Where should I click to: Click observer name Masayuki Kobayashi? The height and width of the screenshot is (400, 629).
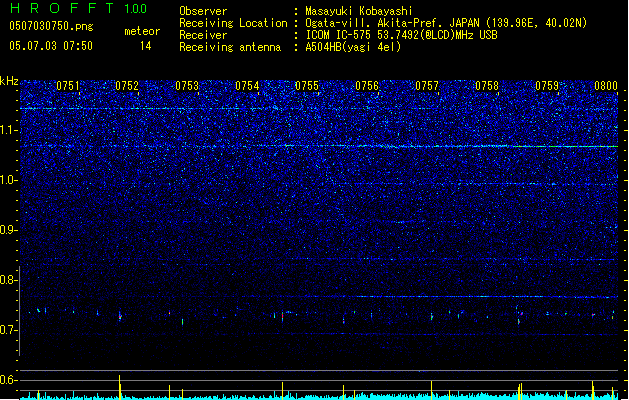[359, 11]
